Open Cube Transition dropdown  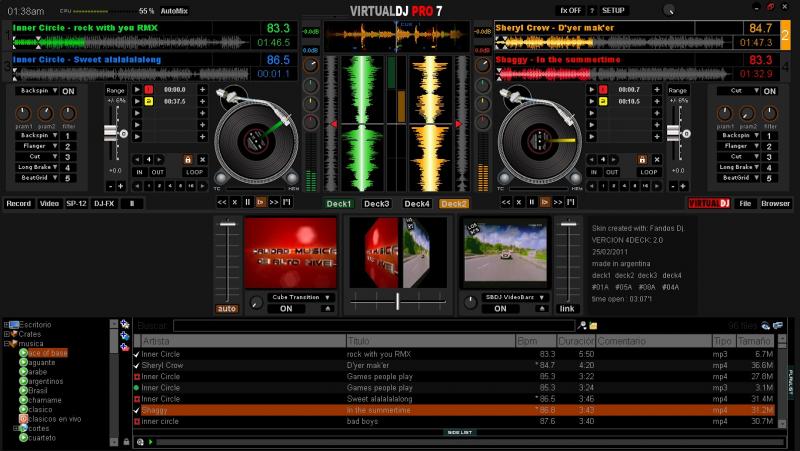tap(301, 297)
